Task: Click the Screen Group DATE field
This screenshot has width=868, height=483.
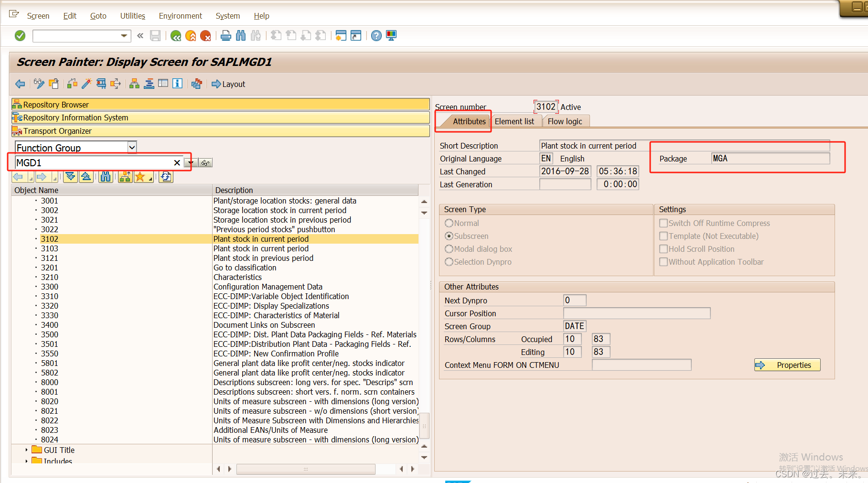Action: tap(575, 326)
